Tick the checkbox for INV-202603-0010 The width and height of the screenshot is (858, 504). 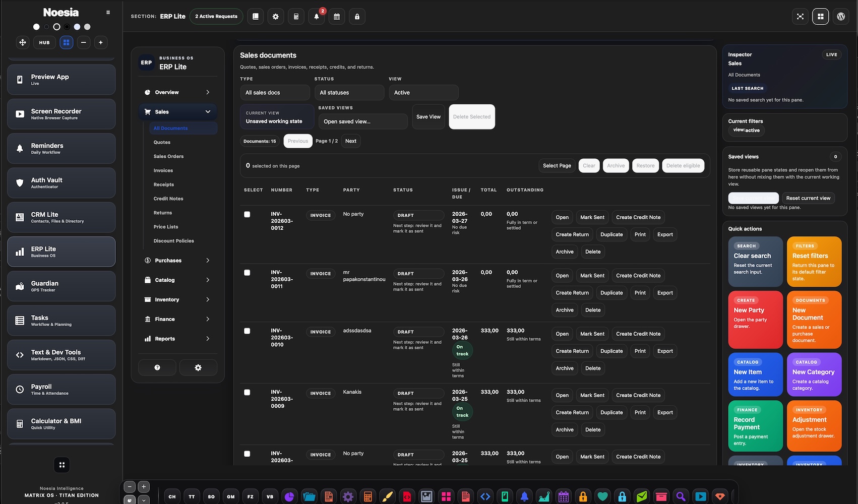[247, 331]
